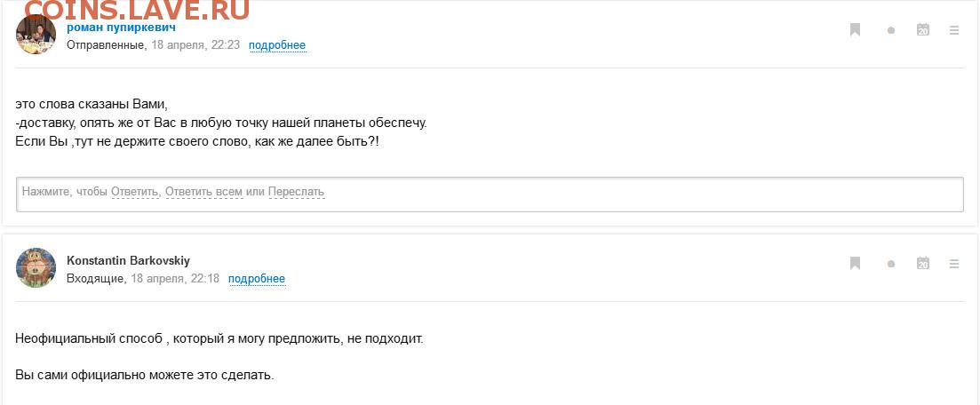Expand "подробнее" details under Konstantin Barkovskiy
980x405 pixels.
256,279
